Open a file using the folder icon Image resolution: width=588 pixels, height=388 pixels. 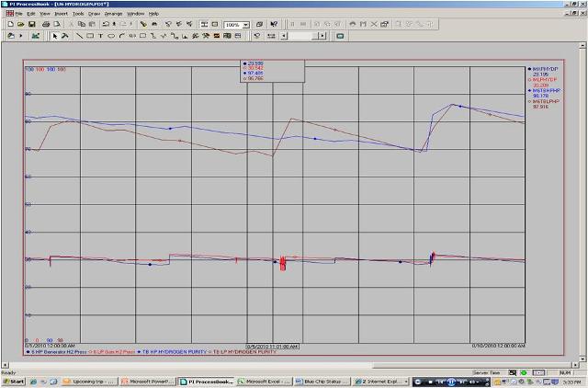pyautogui.click(x=20, y=25)
